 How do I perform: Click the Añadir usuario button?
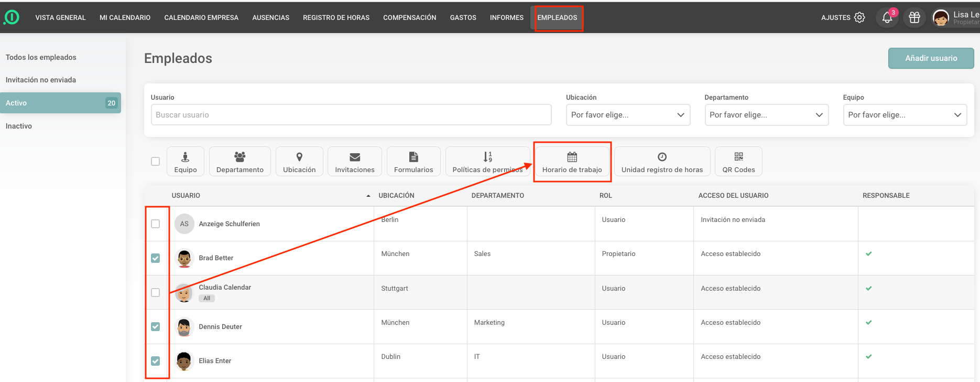(x=931, y=58)
